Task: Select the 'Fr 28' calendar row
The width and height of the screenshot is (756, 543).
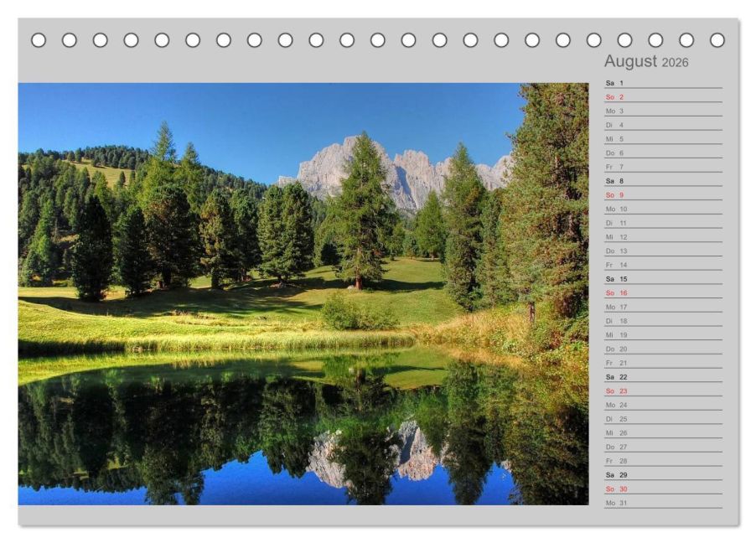Action: [x=664, y=461]
